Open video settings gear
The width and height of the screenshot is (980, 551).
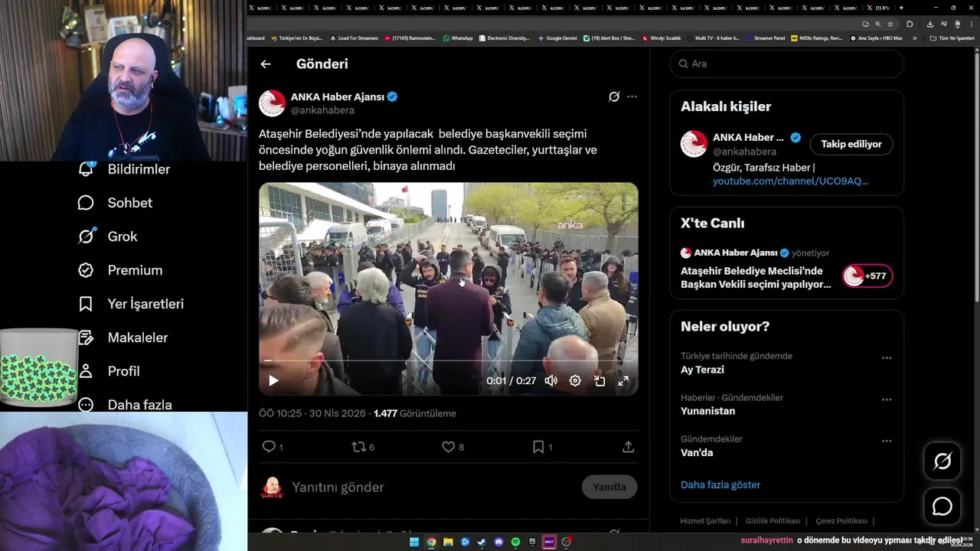pos(575,380)
